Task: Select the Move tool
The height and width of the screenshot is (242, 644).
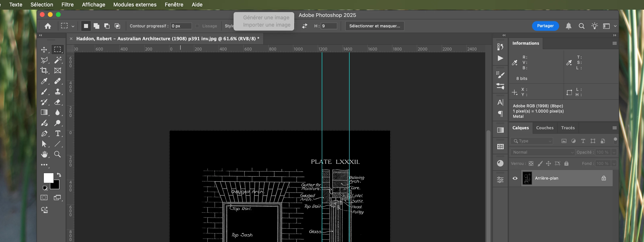Action: pyautogui.click(x=44, y=50)
